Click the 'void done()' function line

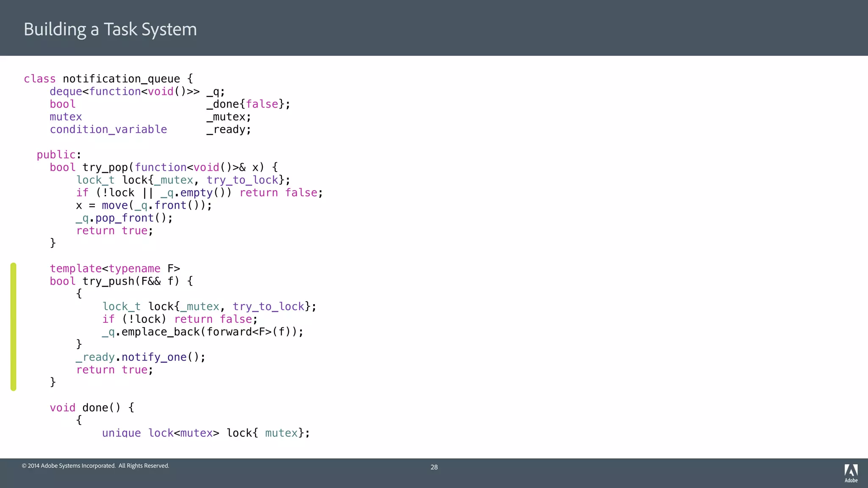tap(92, 408)
